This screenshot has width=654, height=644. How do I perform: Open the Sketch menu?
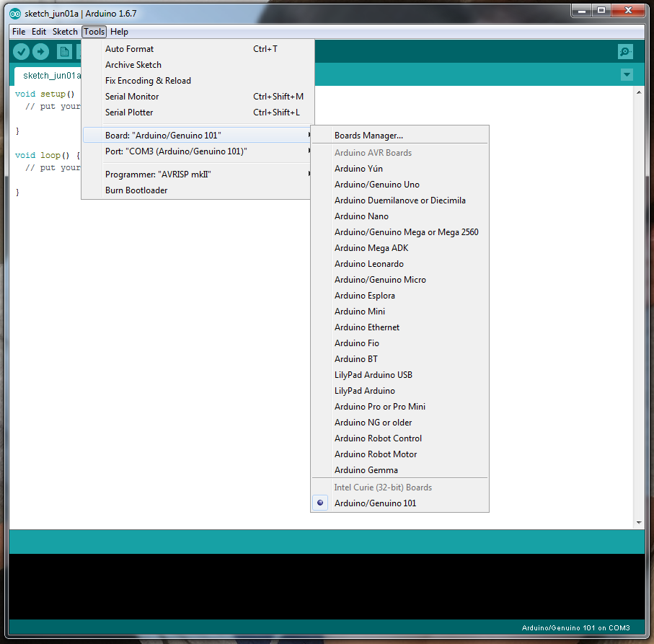click(65, 32)
